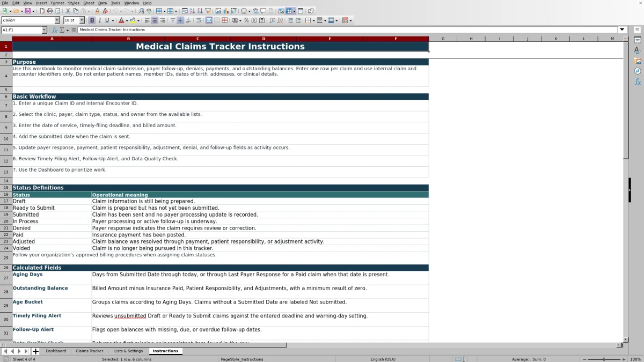Viewport: 644px width, 362px height.
Task: Apply the font color red swatch
Action: [x=121, y=20]
